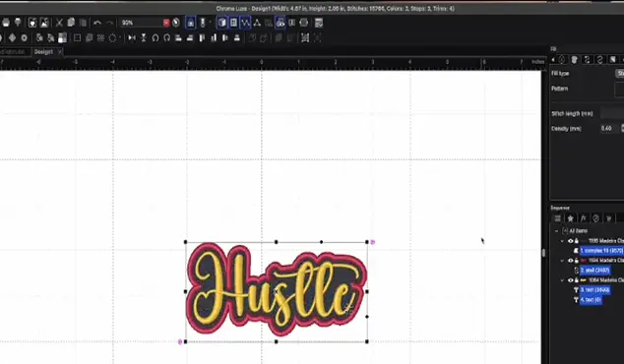This screenshot has width=624, height=364.
Task: Click the rightmost list icon in the top toolbar
Action: pyautogui.click(x=318, y=23)
